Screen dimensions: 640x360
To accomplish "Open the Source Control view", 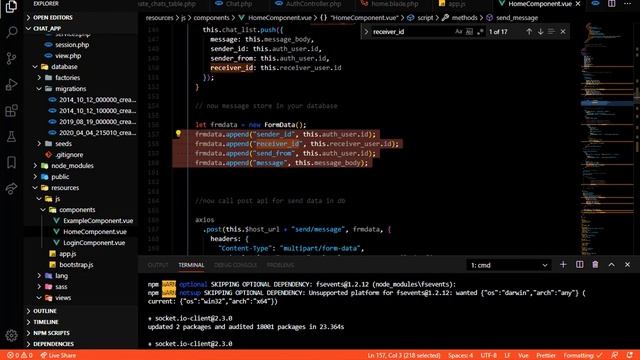I will (11, 58).
